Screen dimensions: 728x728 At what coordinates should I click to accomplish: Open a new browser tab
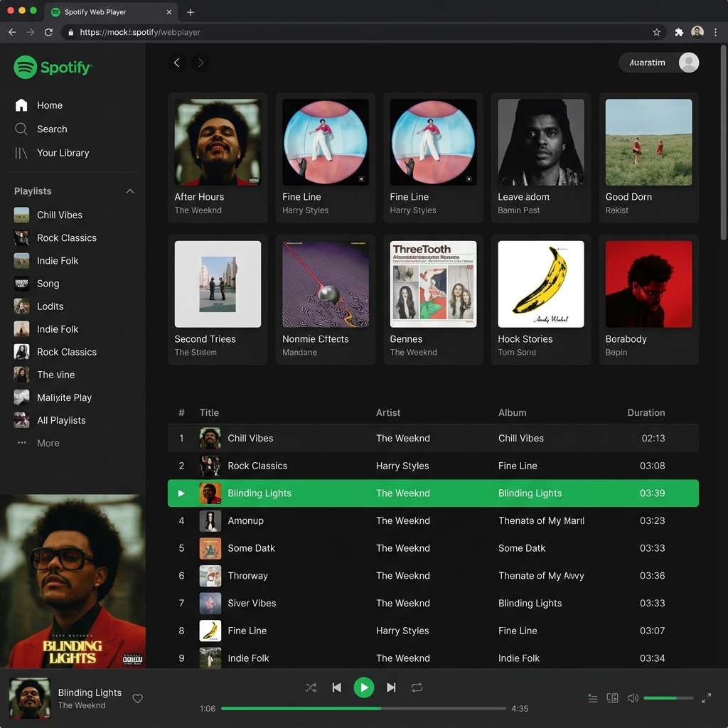pyautogui.click(x=191, y=12)
